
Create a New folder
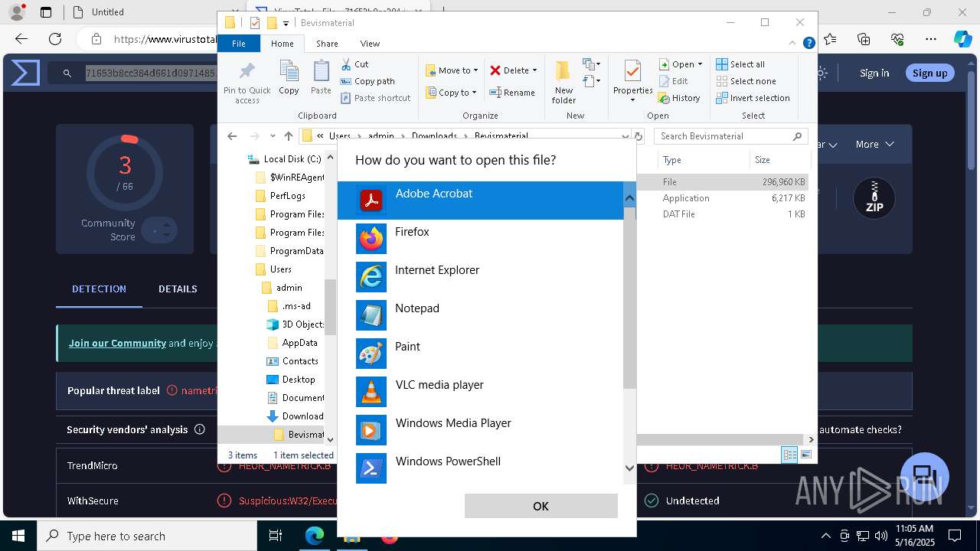[563, 82]
